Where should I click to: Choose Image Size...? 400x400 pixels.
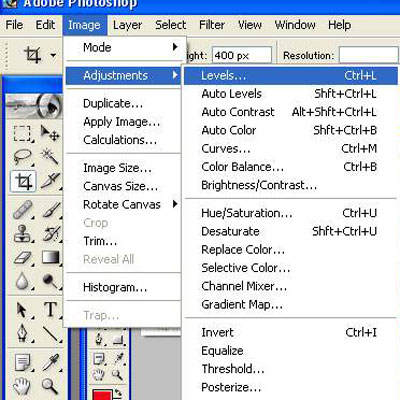pos(123,168)
